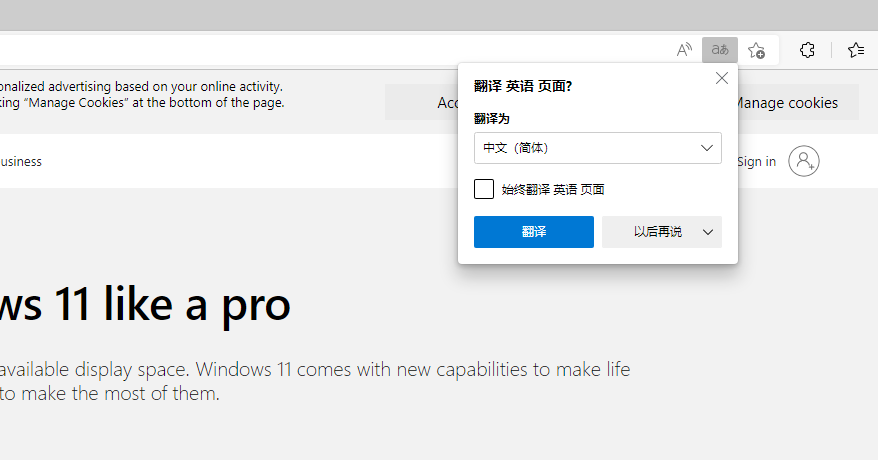Click the blue 翻译 button
The width and height of the screenshot is (878, 460).
click(534, 232)
